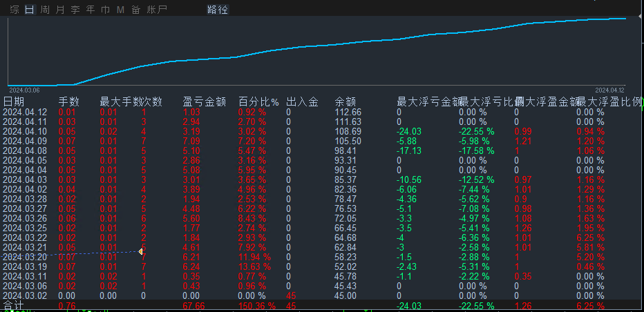The height and width of the screenshot is (312, 644).
Task: Click the floating profit ratio 5.20 %
Action: click(591, 257)
